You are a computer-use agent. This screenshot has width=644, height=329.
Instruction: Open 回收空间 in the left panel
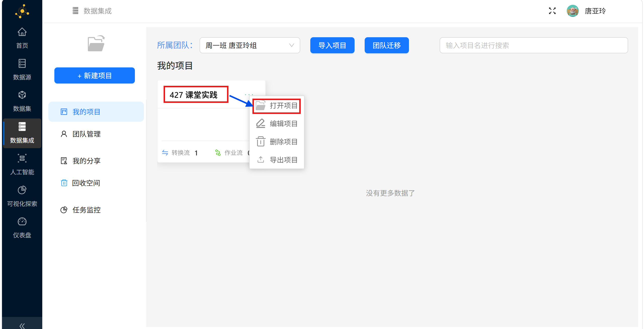click(x=86, y=183)
